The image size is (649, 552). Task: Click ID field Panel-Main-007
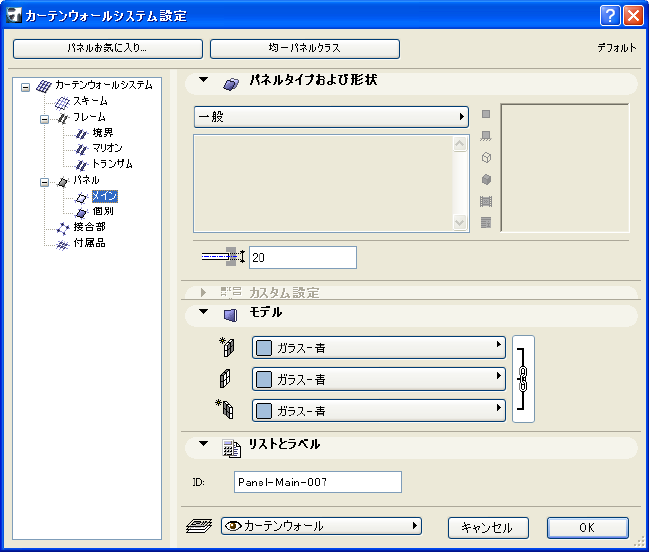point(317,482)
